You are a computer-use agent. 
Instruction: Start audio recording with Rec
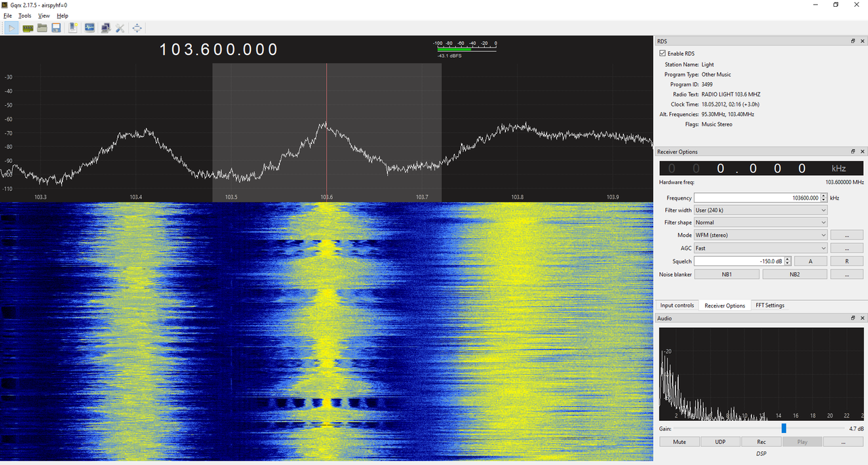tap(762, 442)
